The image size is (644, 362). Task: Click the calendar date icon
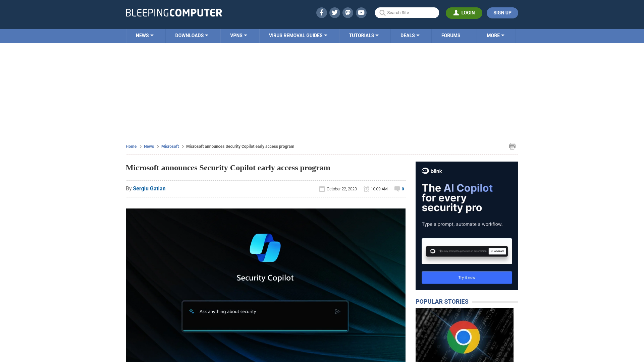coord(322,189)
